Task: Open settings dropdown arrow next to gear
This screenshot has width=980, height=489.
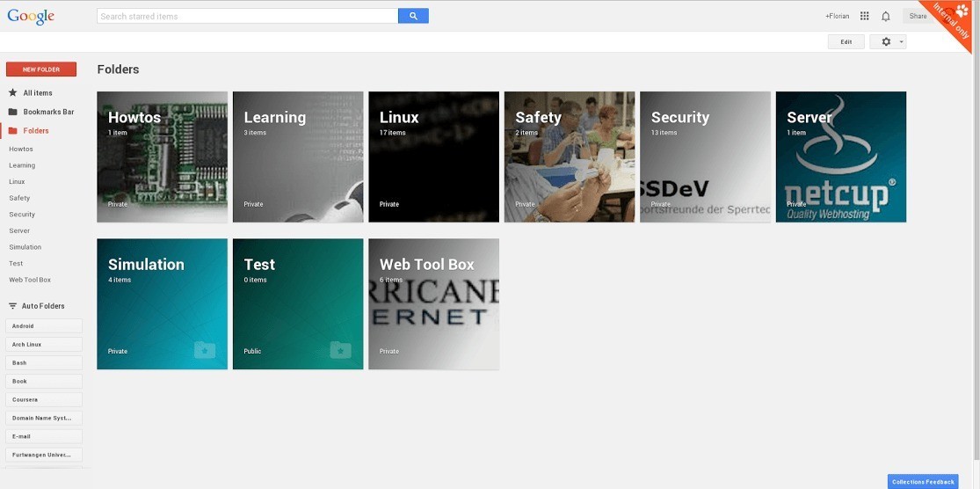Action: pos(901,42)
